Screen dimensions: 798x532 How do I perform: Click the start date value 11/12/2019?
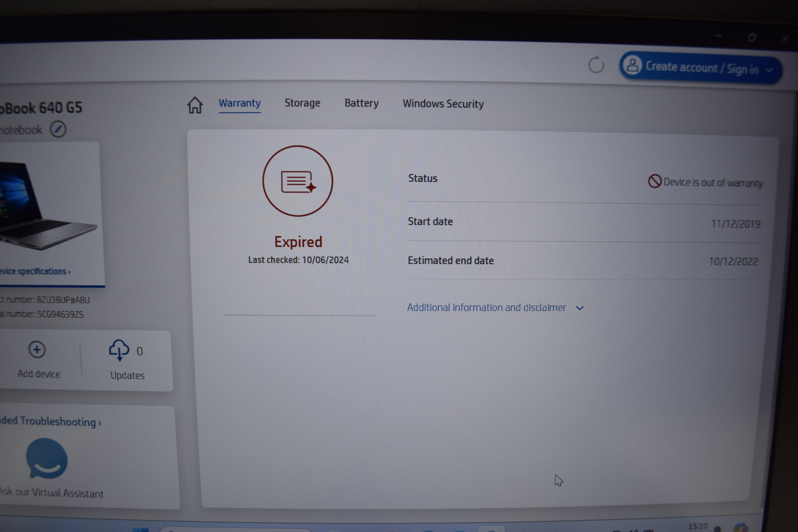(x=736, y=224)
